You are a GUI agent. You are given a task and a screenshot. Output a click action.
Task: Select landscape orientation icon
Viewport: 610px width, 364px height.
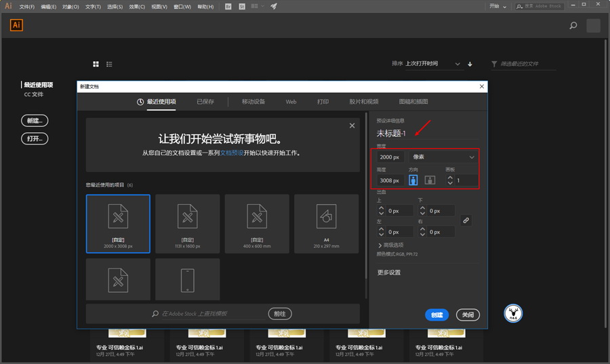pos(430,180)
